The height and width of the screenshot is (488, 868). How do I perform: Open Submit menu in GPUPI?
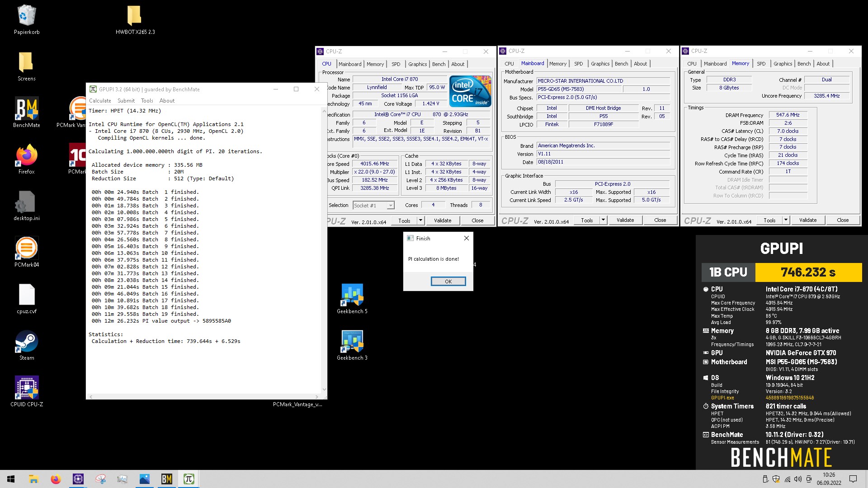click(x=126, y=101)
